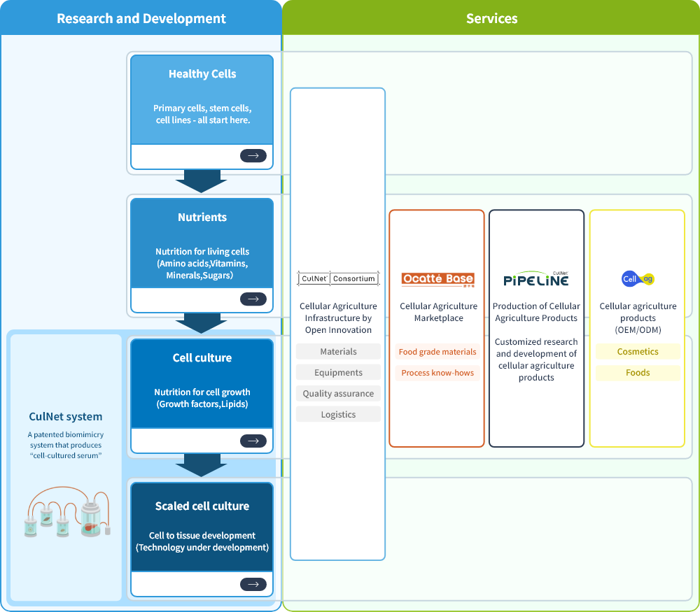The width and height of the screenshot is (700, 612).
Task: Click Cell to tissue development description
Action: (x=202, y=541)
